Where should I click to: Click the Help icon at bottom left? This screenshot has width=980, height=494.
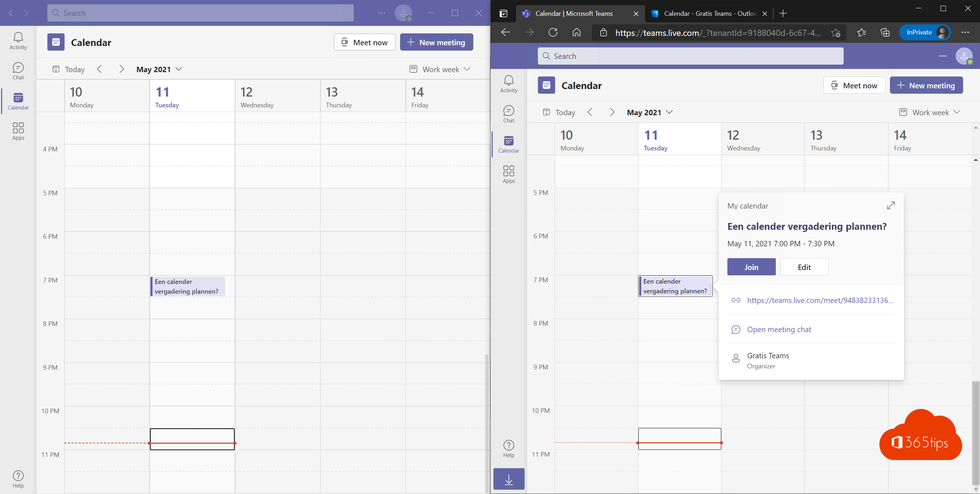[x=18, y=476]
